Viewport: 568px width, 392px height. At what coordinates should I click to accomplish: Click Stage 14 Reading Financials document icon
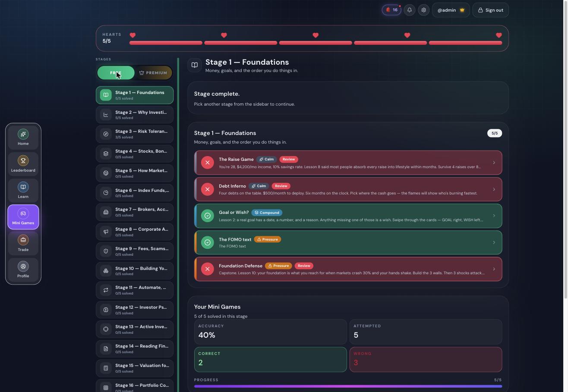[106, 348]
